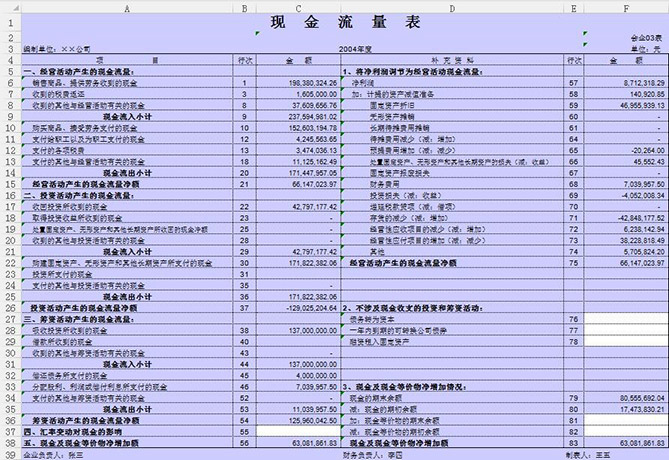The width and height of the screenshot is (669, 460).
Task: Select column A header
Action: (x=127, y=8)
